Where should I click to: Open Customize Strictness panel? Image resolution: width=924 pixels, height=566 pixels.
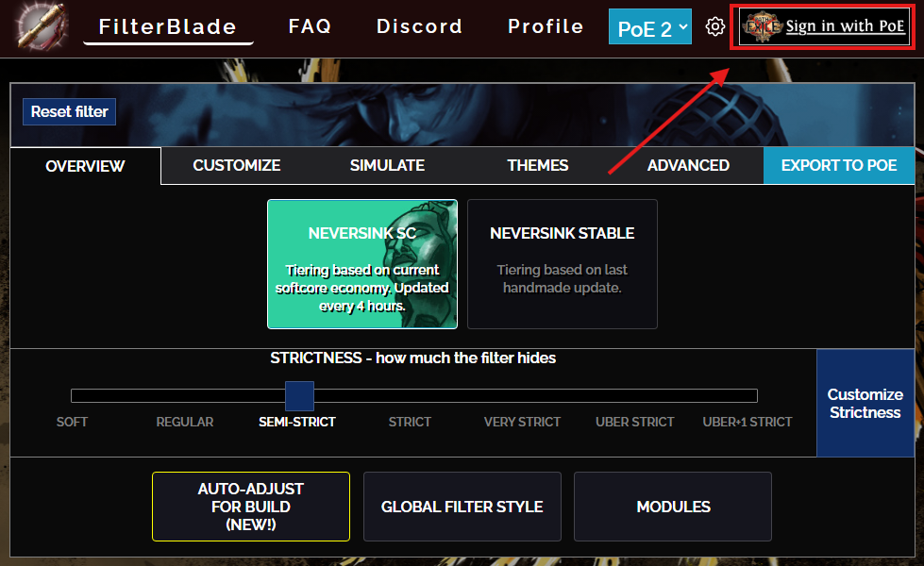tap(865, 403)
